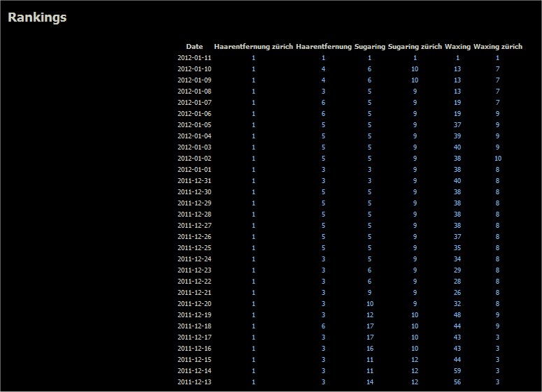Open Sugaring rank 14 on 2011-12-13
The height and width of the screenshot is (392, 542).
[369, 382]
